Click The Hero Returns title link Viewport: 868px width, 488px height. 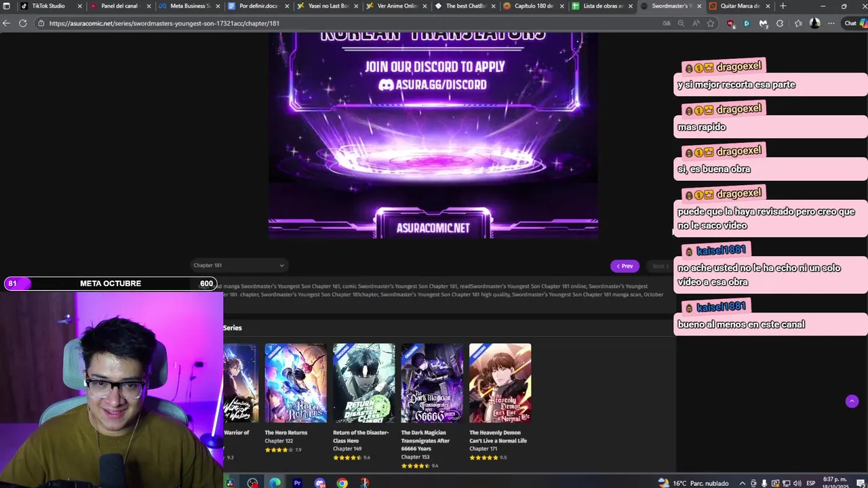coord(286,432)
